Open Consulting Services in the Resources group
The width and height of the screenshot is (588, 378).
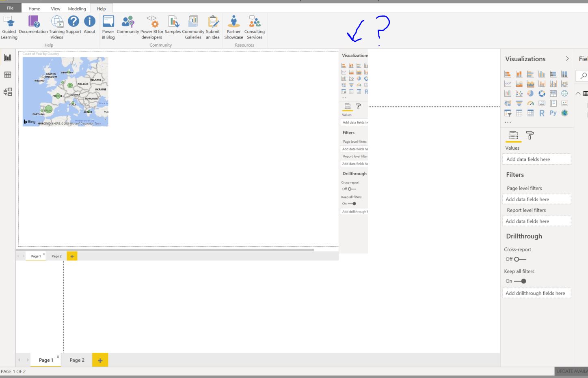click(255, 28)
